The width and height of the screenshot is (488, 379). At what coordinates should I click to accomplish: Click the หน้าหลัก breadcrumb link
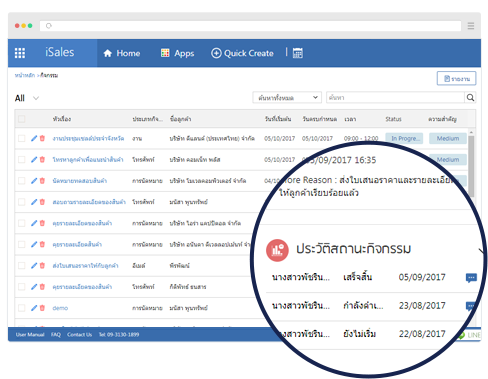[25, 75]
